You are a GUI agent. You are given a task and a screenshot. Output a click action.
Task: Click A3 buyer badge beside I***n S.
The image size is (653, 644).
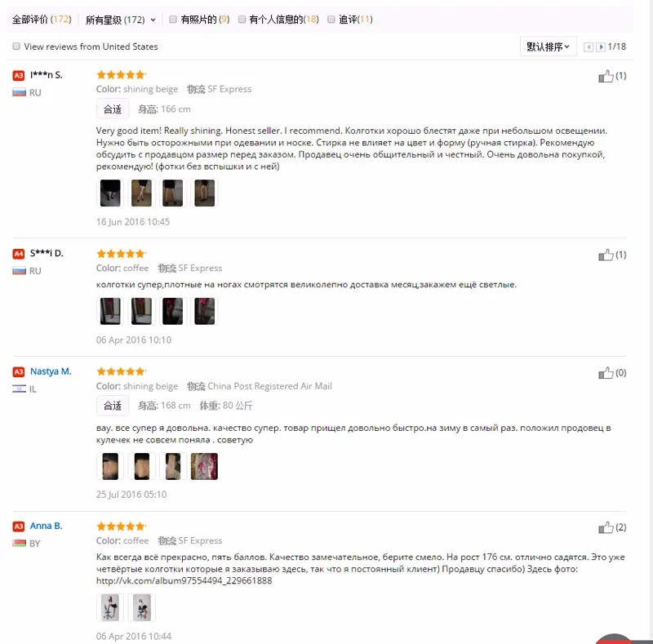18,75
